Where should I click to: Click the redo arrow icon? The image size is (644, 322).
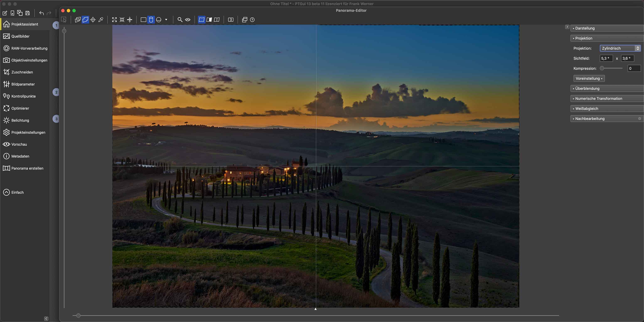(49, 13)
